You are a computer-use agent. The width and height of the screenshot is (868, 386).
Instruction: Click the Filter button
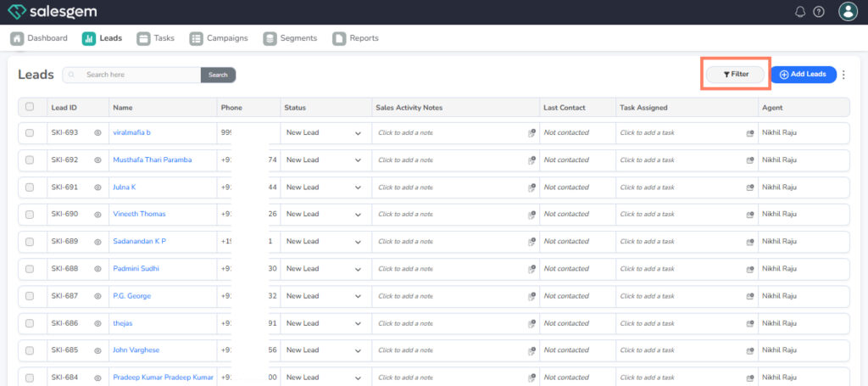click(736, 75)
